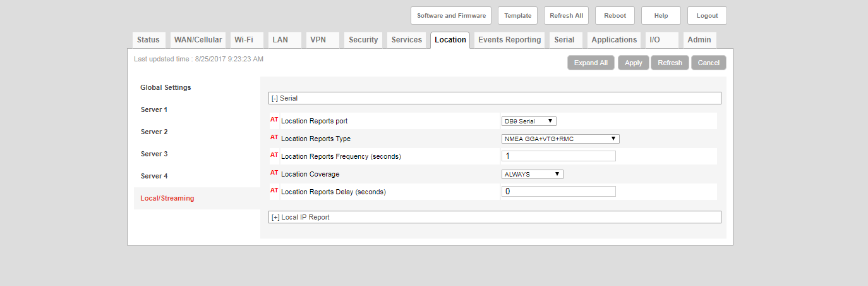
Task: Switch to the Security tab
Action: [363, 40]
